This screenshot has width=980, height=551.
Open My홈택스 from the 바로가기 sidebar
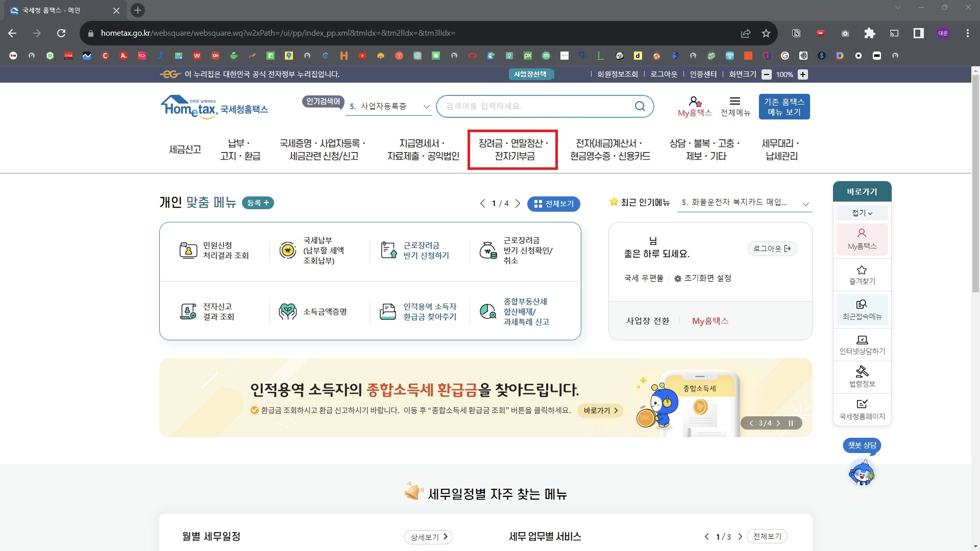click(861, 239)
